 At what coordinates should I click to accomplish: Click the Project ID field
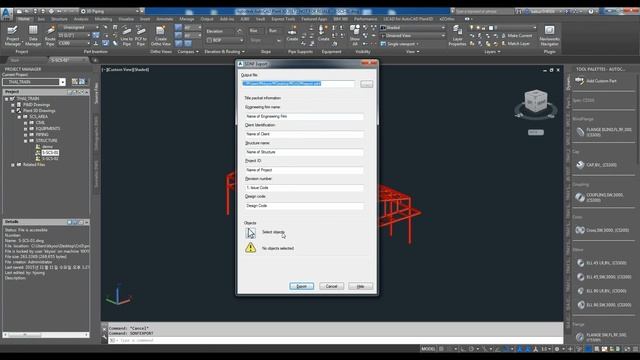(304, 170)
